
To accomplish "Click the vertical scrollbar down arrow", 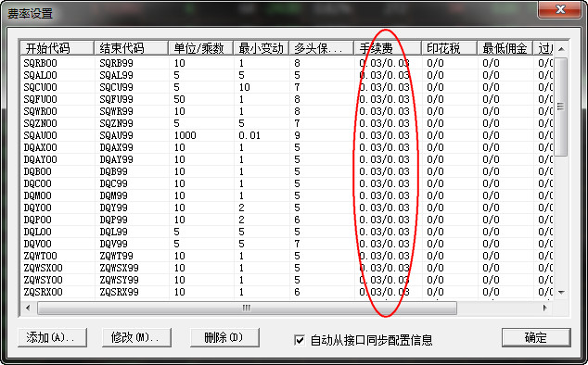I will click(561, 293).
